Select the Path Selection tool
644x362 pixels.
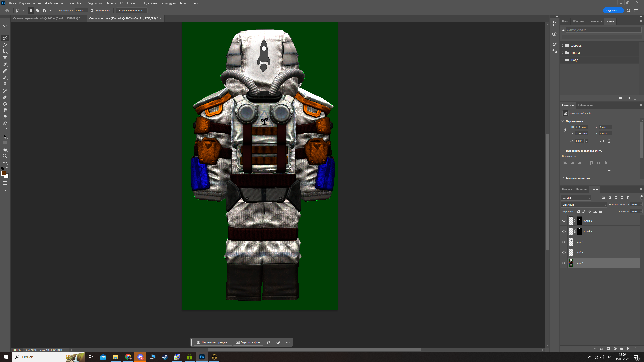(x=5, y=137)
